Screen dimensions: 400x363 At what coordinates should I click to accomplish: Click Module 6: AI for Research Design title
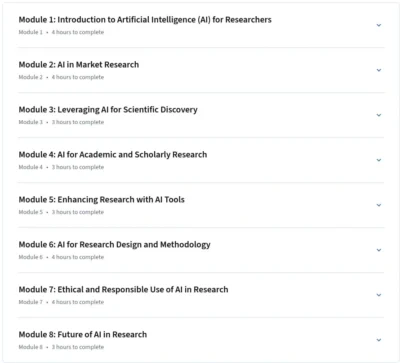click(x=114, y=245)
